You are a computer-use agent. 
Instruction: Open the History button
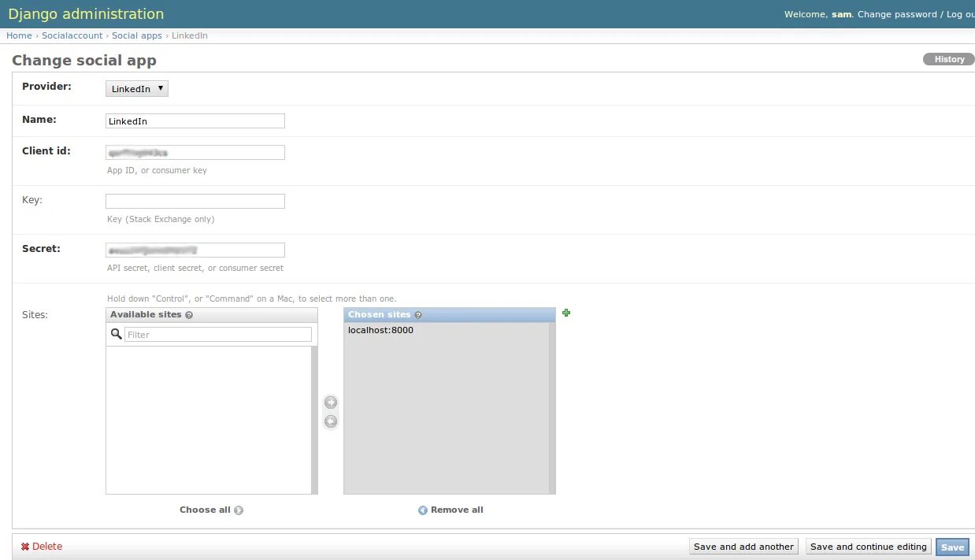pyautogui.click(x=949, y=59)
